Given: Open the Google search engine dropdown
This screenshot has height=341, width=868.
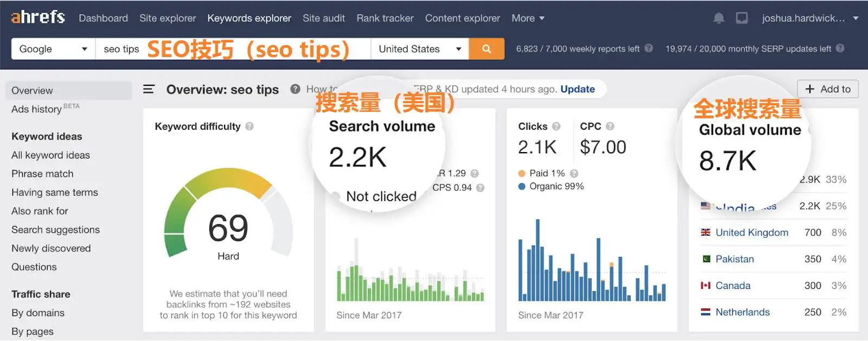Looking at the screenshot, I should [53, 49].
